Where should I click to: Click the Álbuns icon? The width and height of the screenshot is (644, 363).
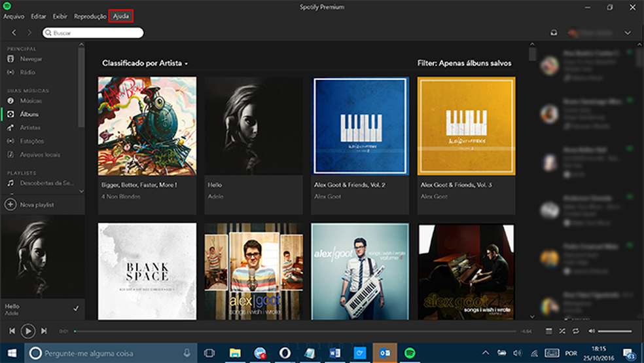10,114
